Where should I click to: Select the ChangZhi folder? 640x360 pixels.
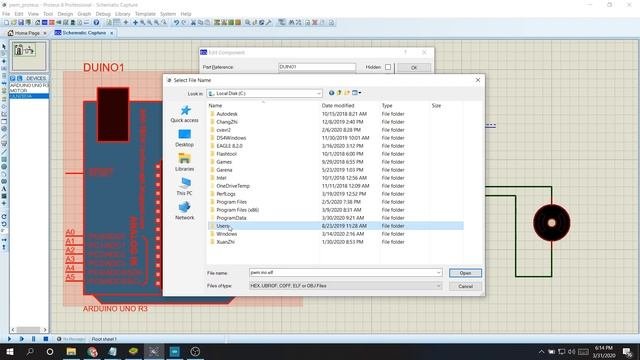point(227,122)
